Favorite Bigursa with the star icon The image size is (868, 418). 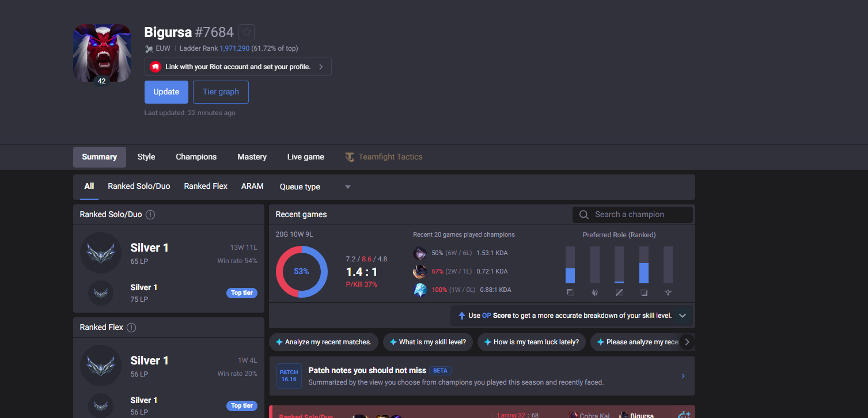click(x=247, y=32)
